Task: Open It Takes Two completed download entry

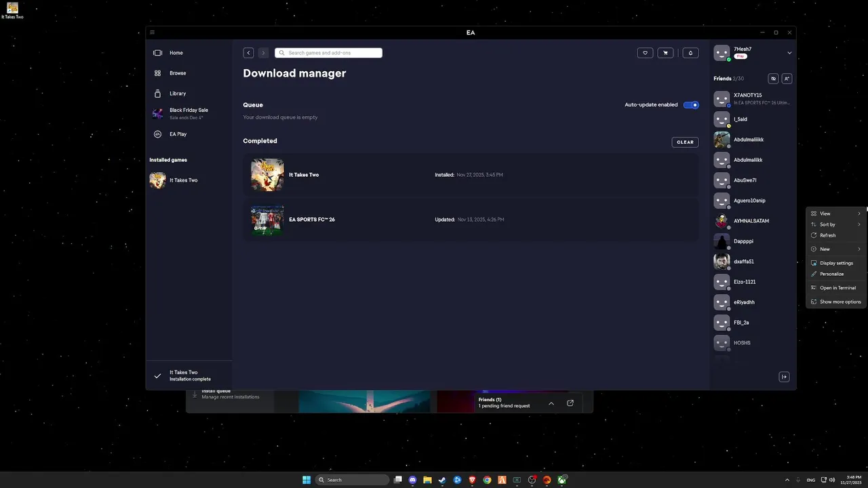Action: [471, 175]
